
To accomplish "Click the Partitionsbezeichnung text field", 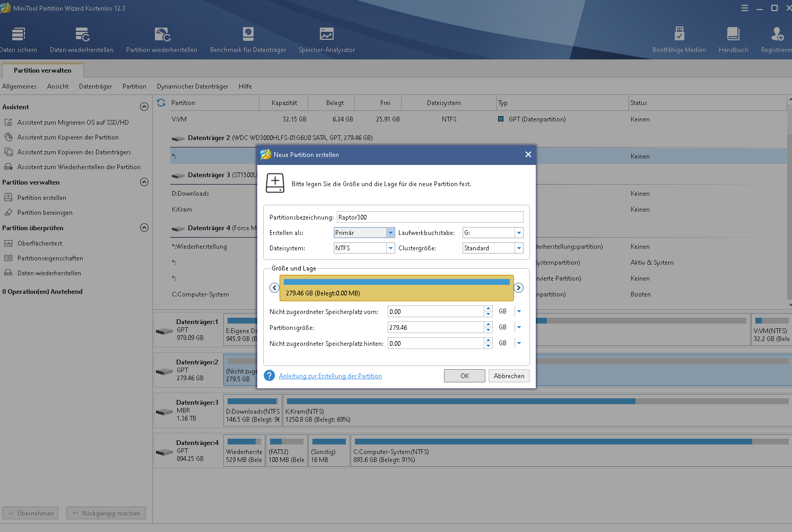I will tap(430, 217).
